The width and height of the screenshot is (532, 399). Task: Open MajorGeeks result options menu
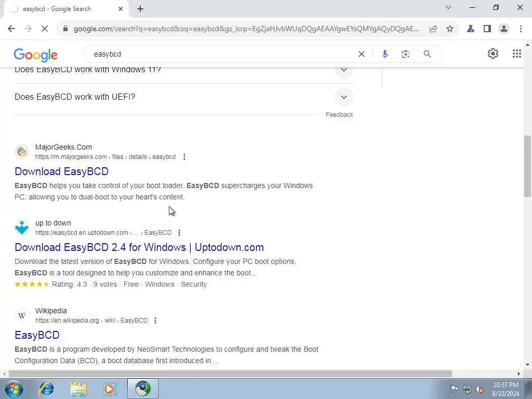click(x=184, y=157)
